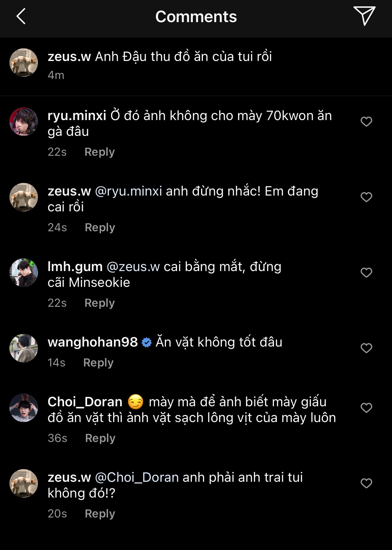The image size is (392, 550).
Task: Like ryu.minxi's comment about 70kwon
Action: pyautogui.click(x=366, y=122)
